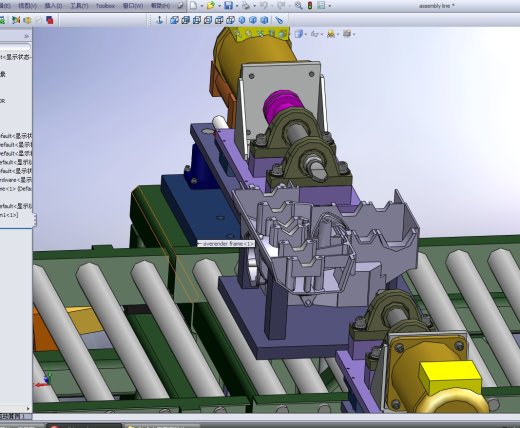
Task: Open the View Settings dropdown arrow
Action: point(354,34)
